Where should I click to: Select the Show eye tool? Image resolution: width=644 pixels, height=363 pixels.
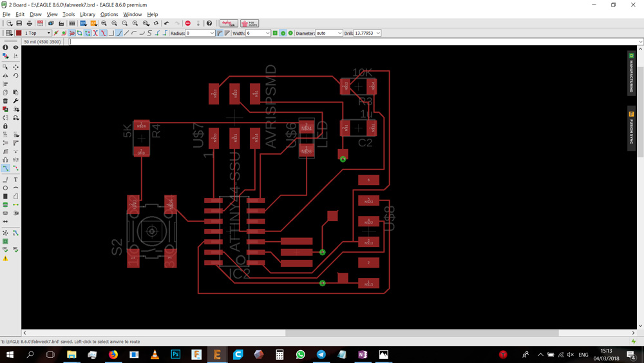point(15,47)
